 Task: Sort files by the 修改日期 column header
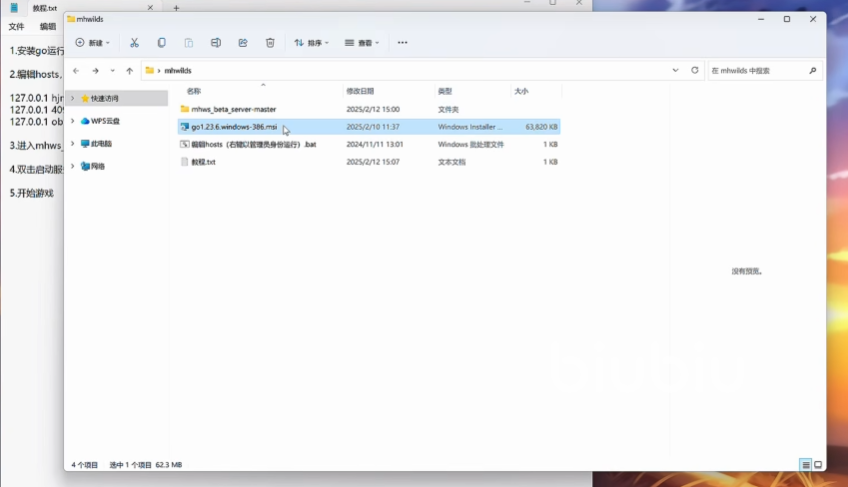[x=358, y=90]
